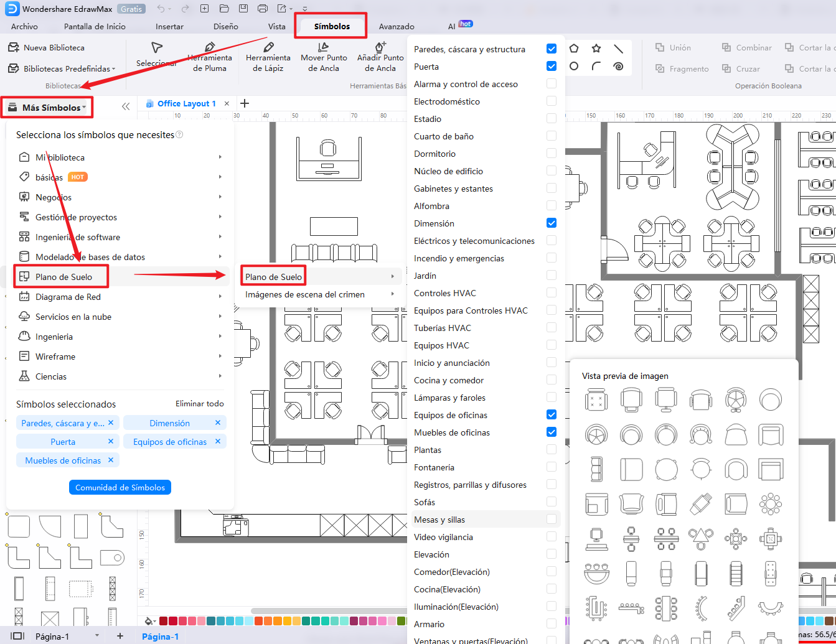Select the star shape tool

(x=596, y=49)
